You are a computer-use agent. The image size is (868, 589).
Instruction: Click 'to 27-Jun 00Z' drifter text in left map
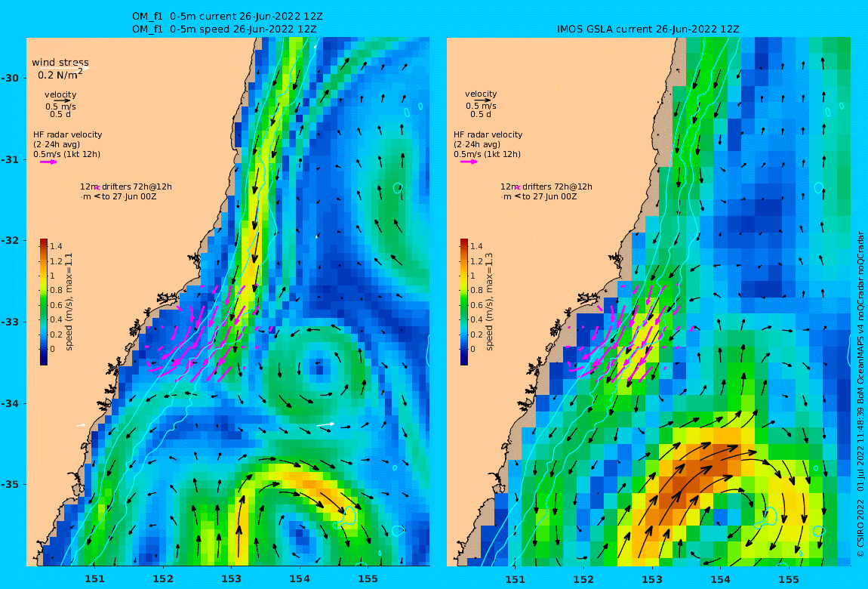pos(129,196)
